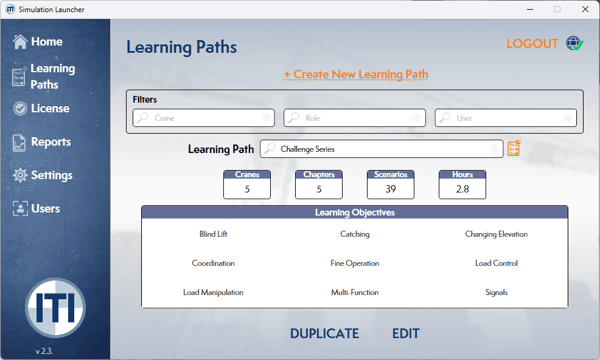
Task: Click the User filter magnifier icon
Action: pyautogui.click(x=445, y=117)
